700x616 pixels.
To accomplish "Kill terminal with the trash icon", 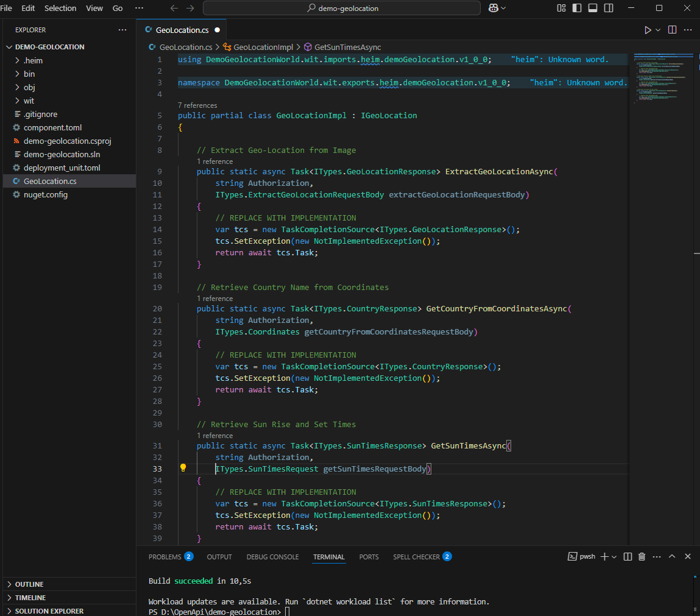I will tap(642, 556).
